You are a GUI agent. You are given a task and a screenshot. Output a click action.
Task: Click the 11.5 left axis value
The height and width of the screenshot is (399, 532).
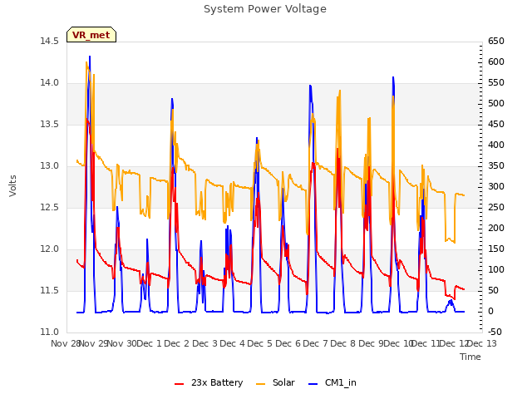tap(50, 290)
